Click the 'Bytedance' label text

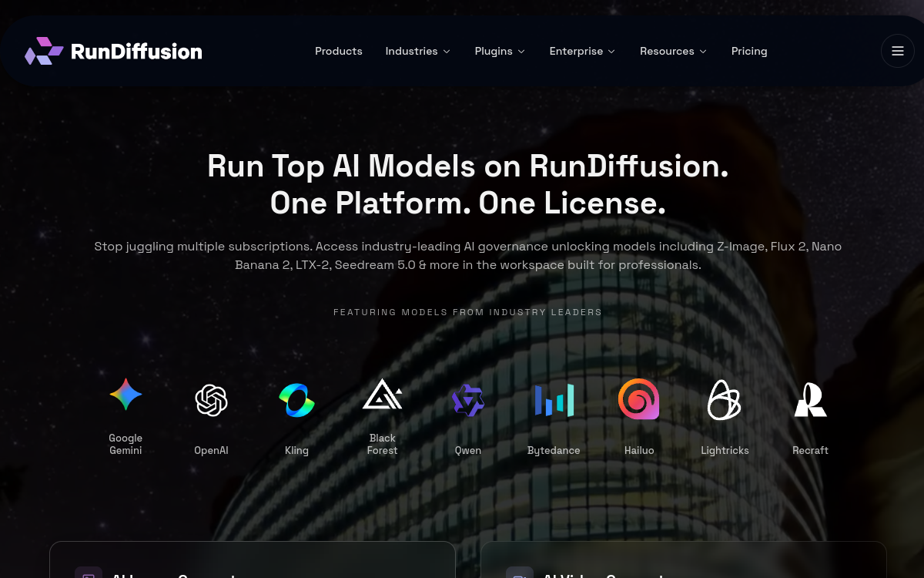554,450
